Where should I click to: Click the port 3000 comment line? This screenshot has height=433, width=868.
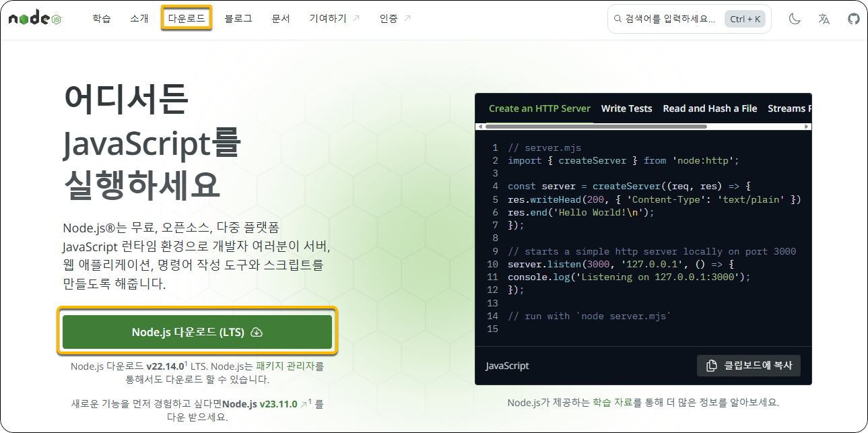[652, 251]
